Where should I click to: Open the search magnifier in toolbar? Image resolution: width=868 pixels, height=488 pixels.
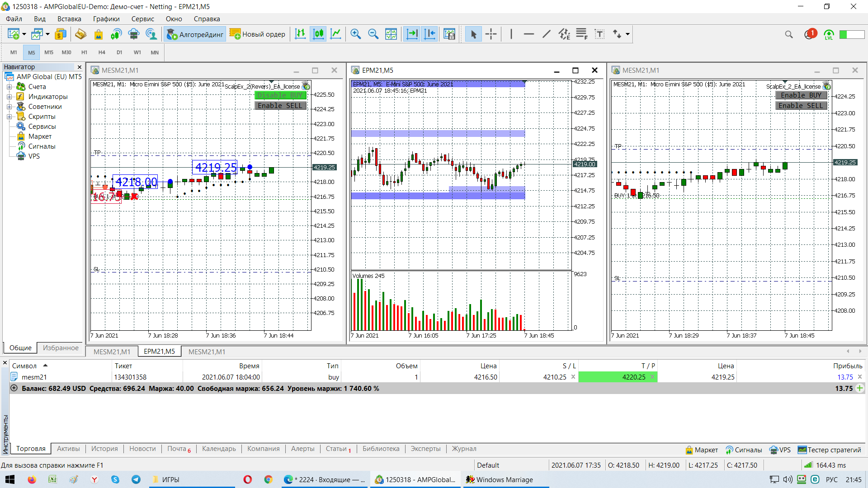click(789, 34)
